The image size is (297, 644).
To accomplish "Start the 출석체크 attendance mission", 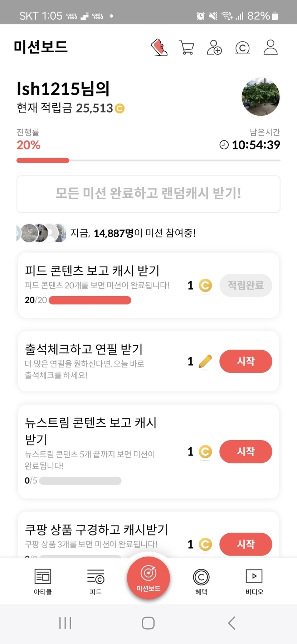I will click(245, 361).
